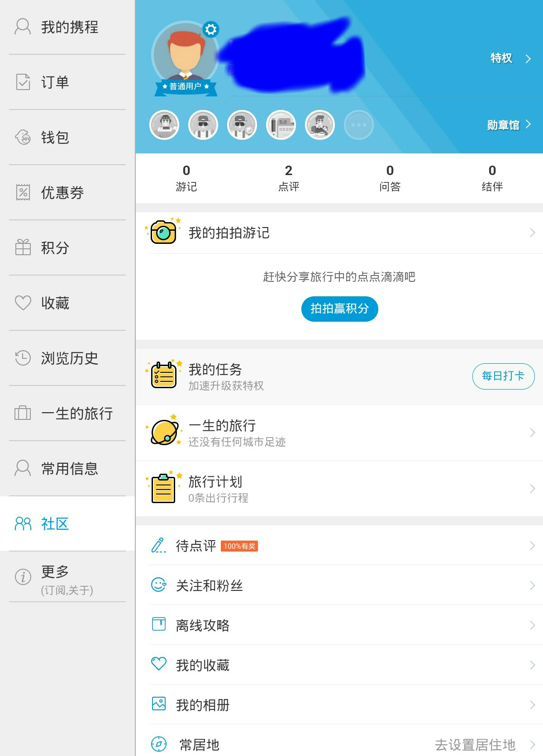Click the 收藏 heart icon in sidebar
Screen dimensions: 543x756
(23, 303)
